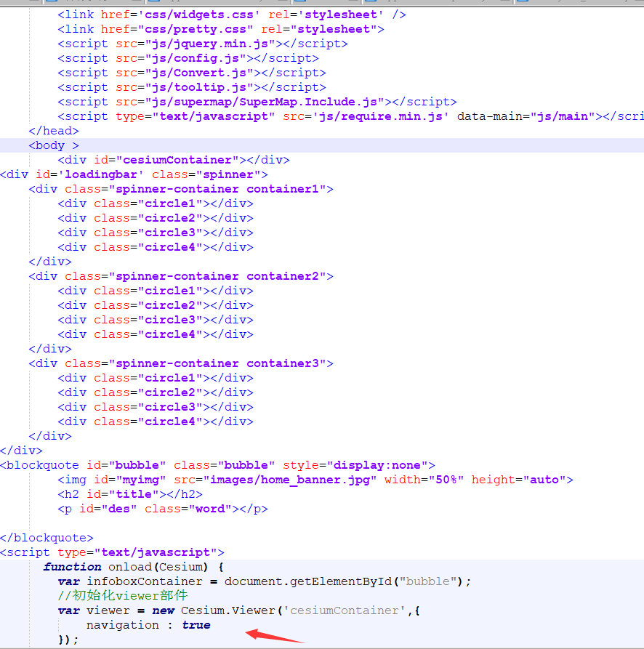Click the css/pretty.css link line

[221, 29]
